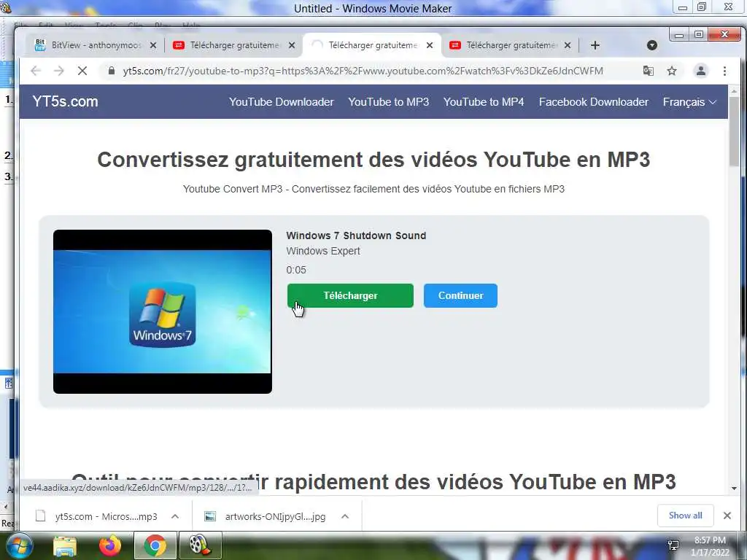Open the Windows Start orb
Screen dimensions: 747x560
[x=19, y=545]
